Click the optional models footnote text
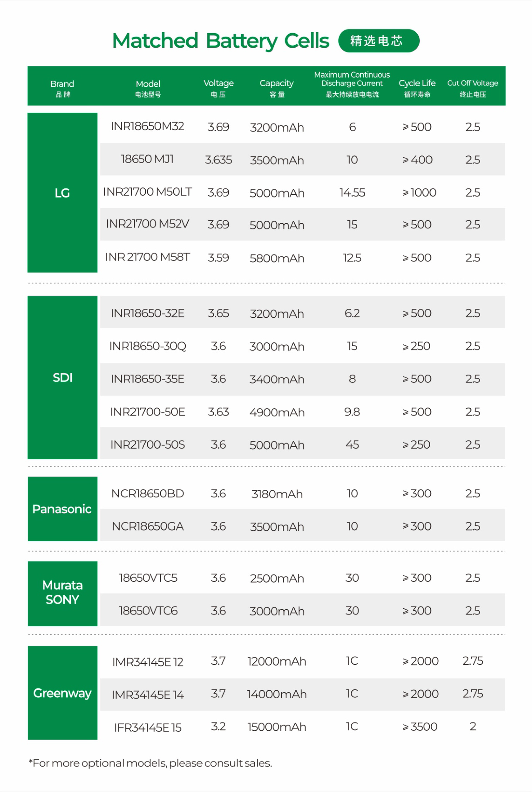This screenshot has height=792, width=532. click(150, 763)
